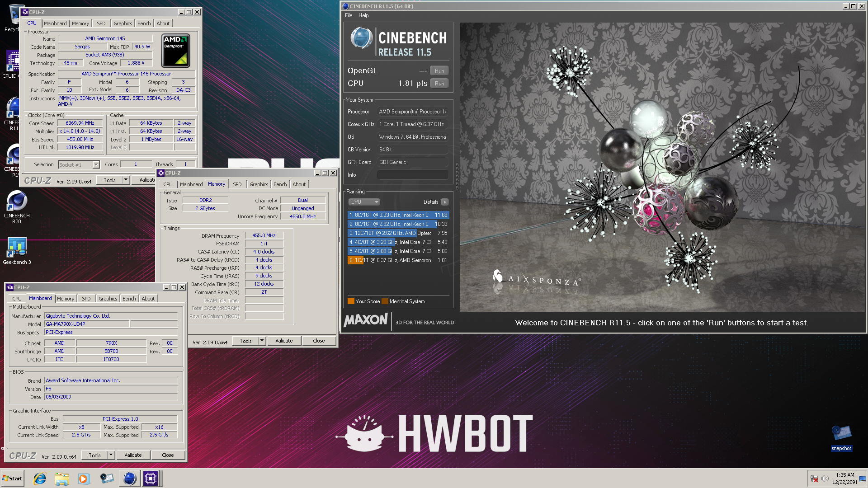Click the Cinebench panel splitter handle

pos(457,176)
